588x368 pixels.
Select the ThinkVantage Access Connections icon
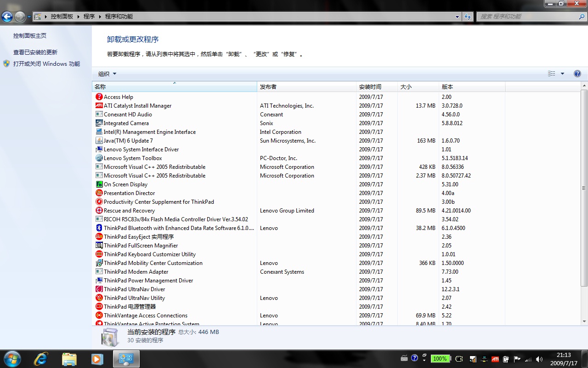point(99,316)
